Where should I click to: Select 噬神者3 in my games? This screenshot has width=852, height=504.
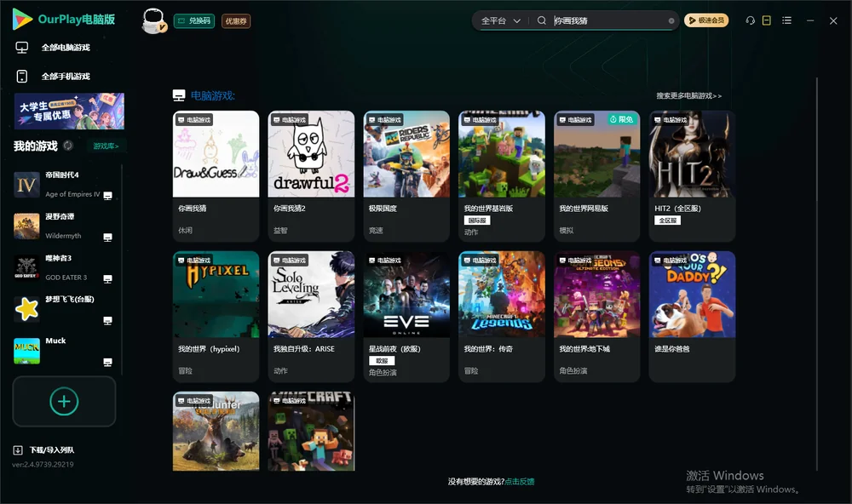coord(64,267)
